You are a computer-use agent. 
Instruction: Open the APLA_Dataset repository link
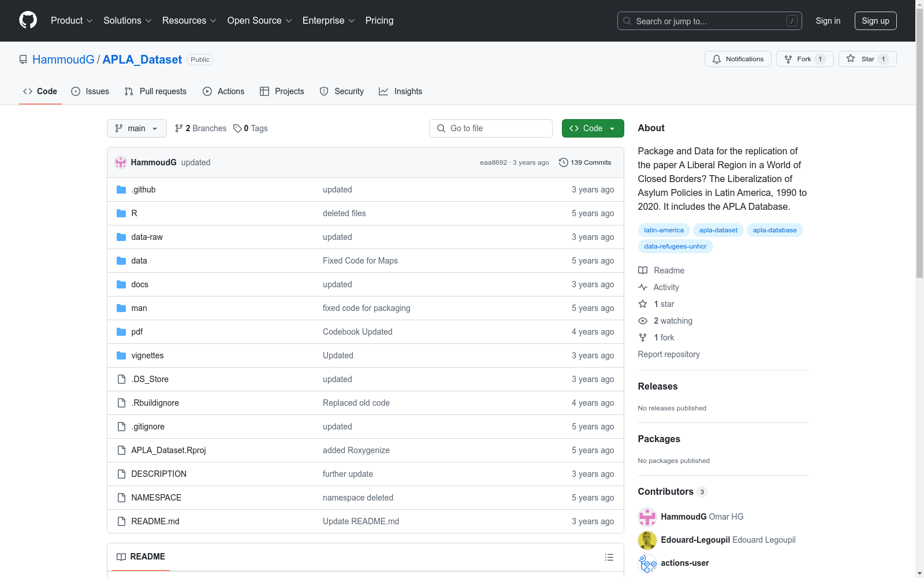pos(142,60)
